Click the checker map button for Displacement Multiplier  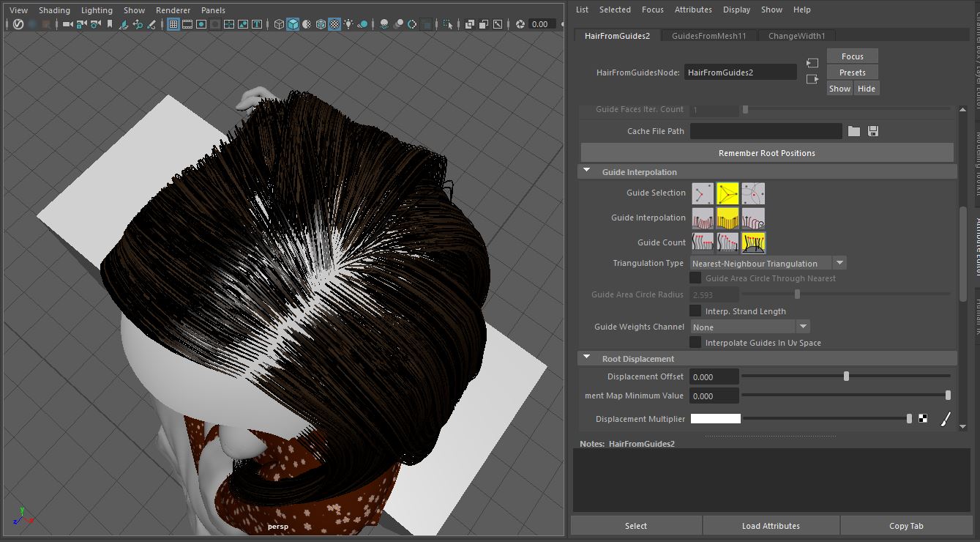[x=924, y=419]
